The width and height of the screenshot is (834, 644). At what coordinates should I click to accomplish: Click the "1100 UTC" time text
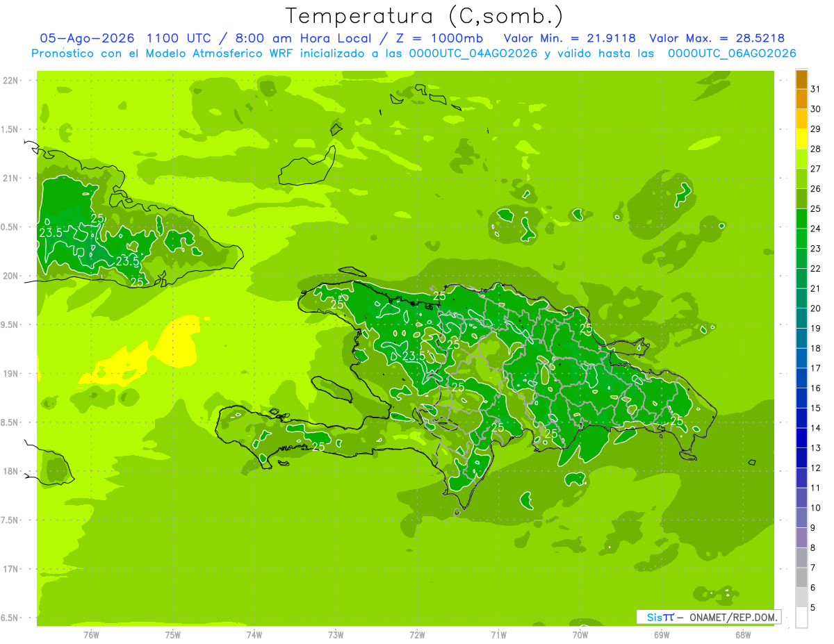179,38
